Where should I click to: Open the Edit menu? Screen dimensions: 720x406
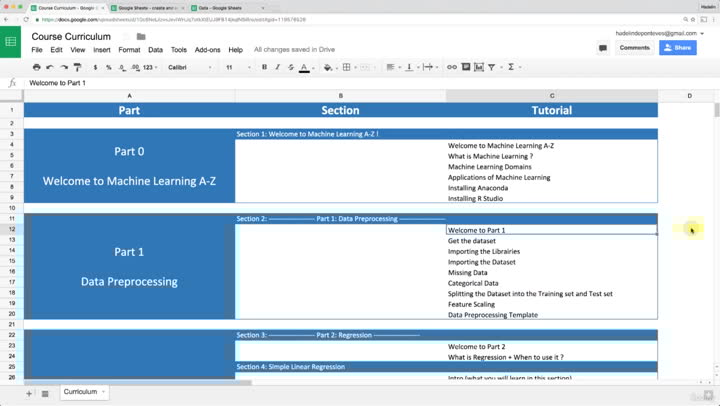56,50
